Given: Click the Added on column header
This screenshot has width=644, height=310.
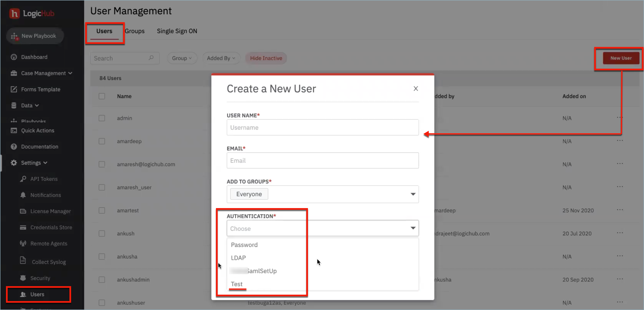Looking at the screenshot, I should tap(574, 96).
